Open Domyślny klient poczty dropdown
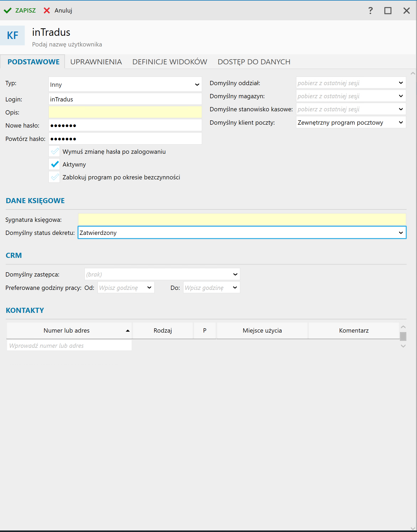Image resolution: width=417 pixels, height=532 pixels. coord(400,123)
